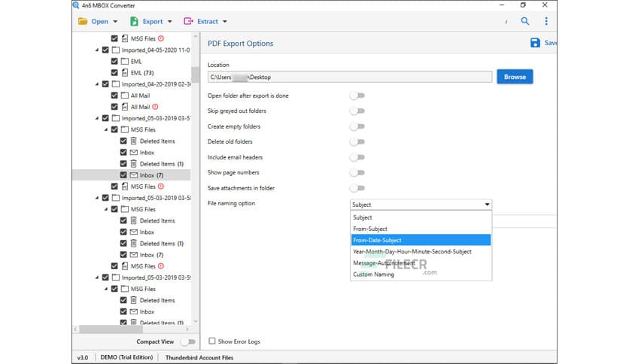This screenshot has height=364, width=629.
Task: Click the Export toolbar button
Action: (x=153, y=21)
